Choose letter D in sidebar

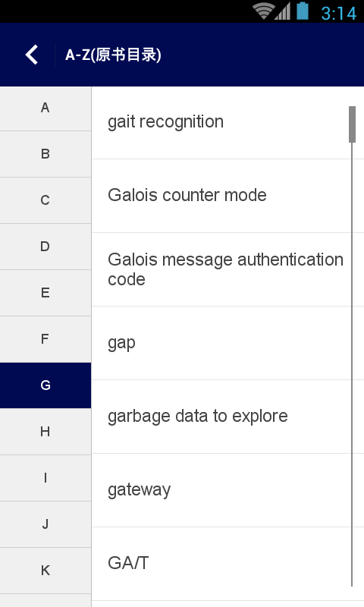[45, 247]
